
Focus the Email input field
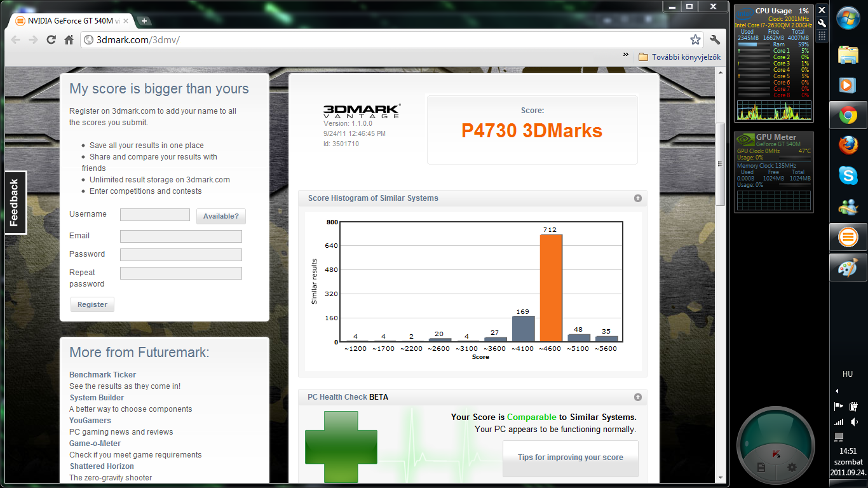click(181, 236)
